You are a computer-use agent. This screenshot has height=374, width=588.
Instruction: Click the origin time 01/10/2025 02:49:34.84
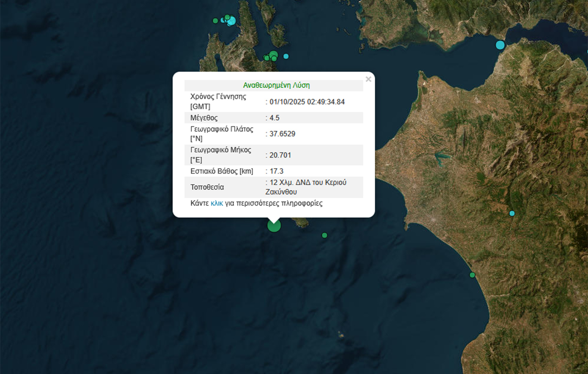[307, 102]
